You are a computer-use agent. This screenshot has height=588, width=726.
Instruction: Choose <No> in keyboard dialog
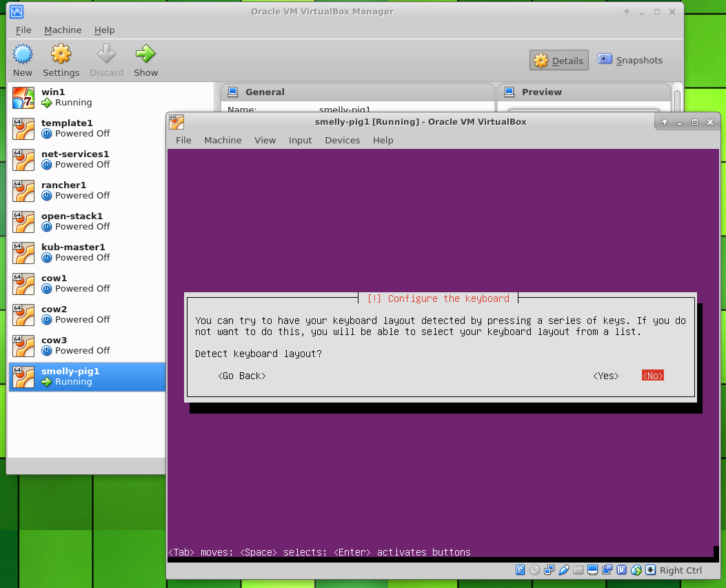point(653,376)
